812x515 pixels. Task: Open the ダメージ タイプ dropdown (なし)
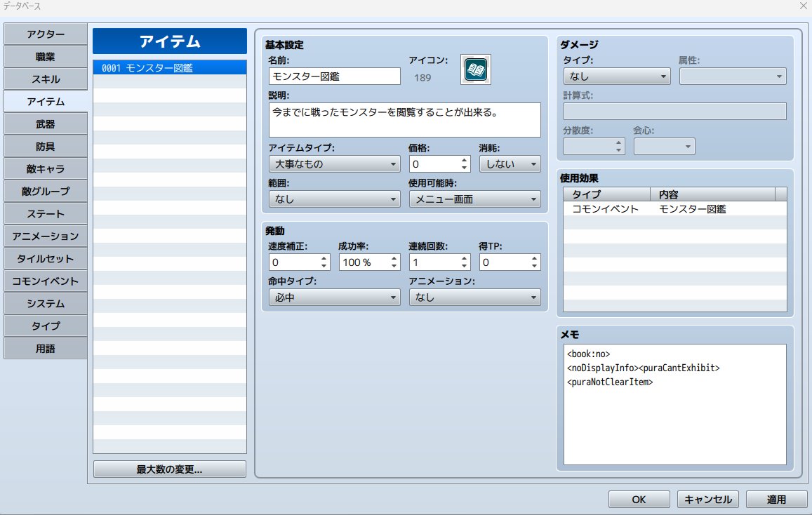[617, 76]
